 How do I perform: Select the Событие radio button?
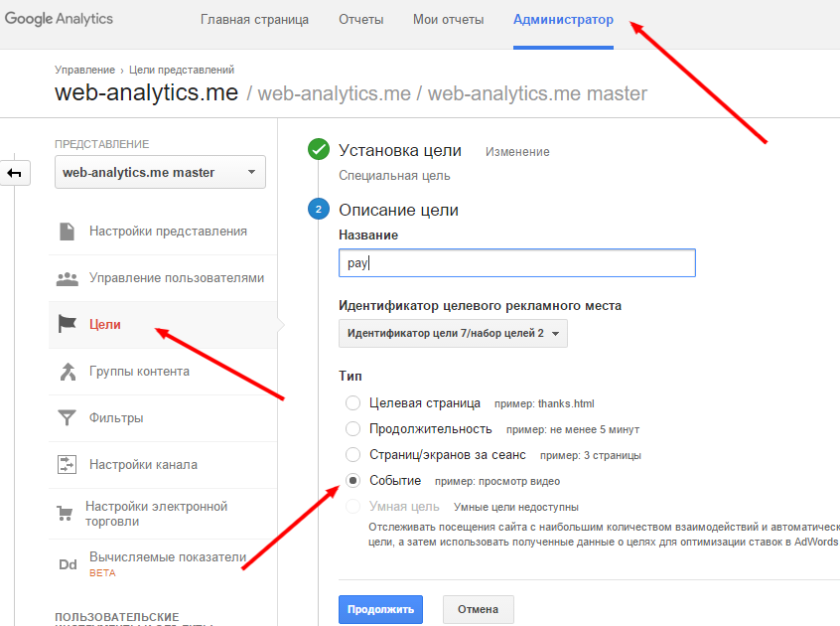click(352, 481)
